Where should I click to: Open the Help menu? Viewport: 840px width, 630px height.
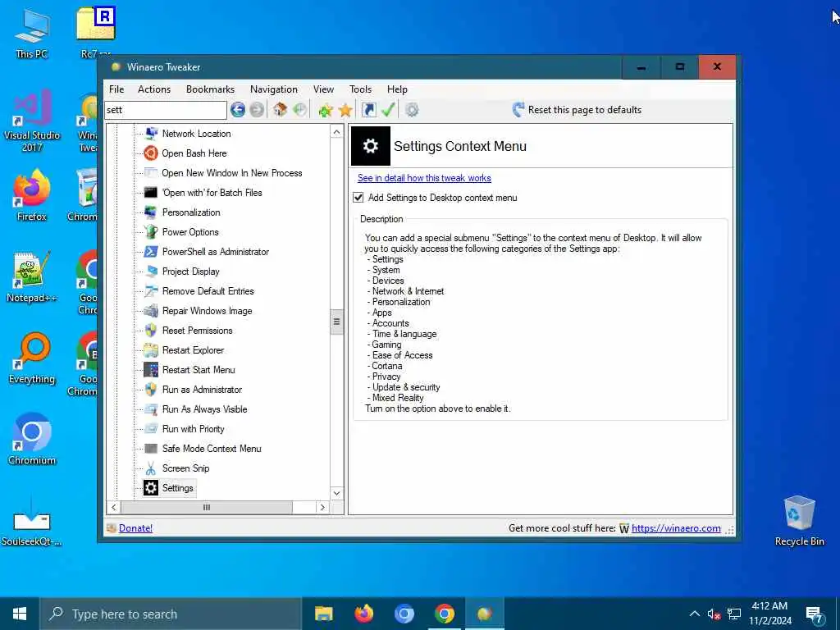[x=397, y=89]
